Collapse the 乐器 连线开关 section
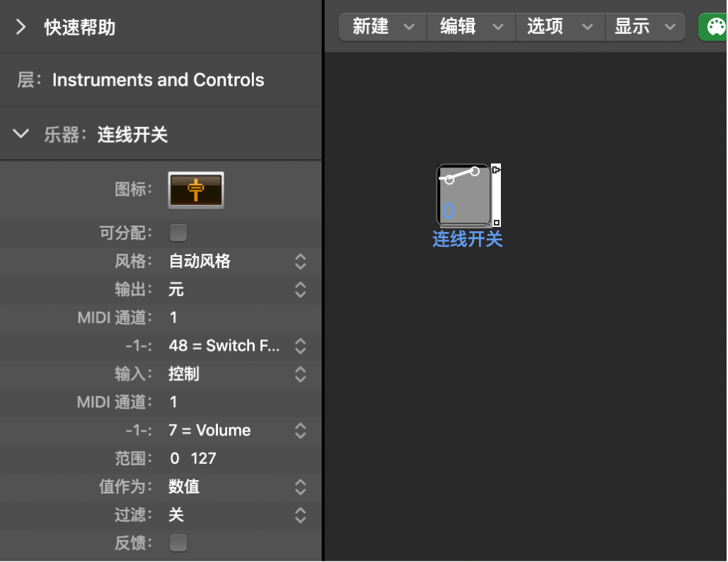 click(21, 134)
